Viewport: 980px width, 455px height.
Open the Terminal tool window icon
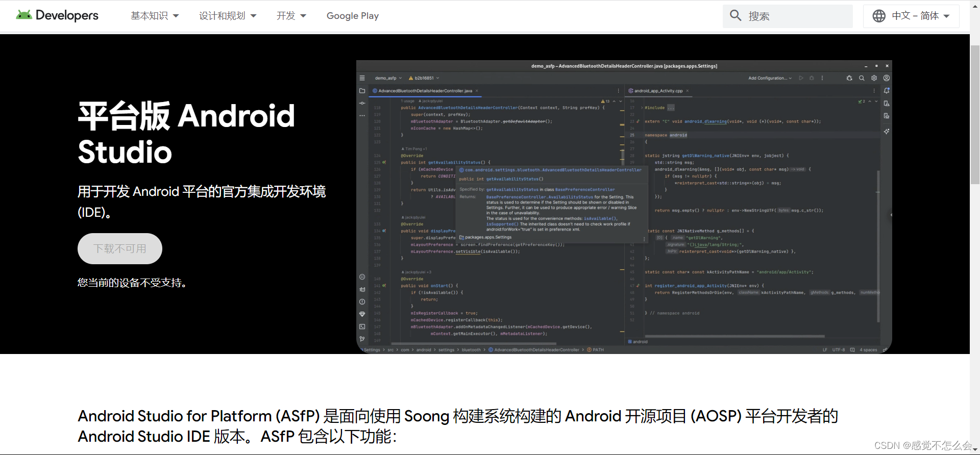(x=362, y=326)
